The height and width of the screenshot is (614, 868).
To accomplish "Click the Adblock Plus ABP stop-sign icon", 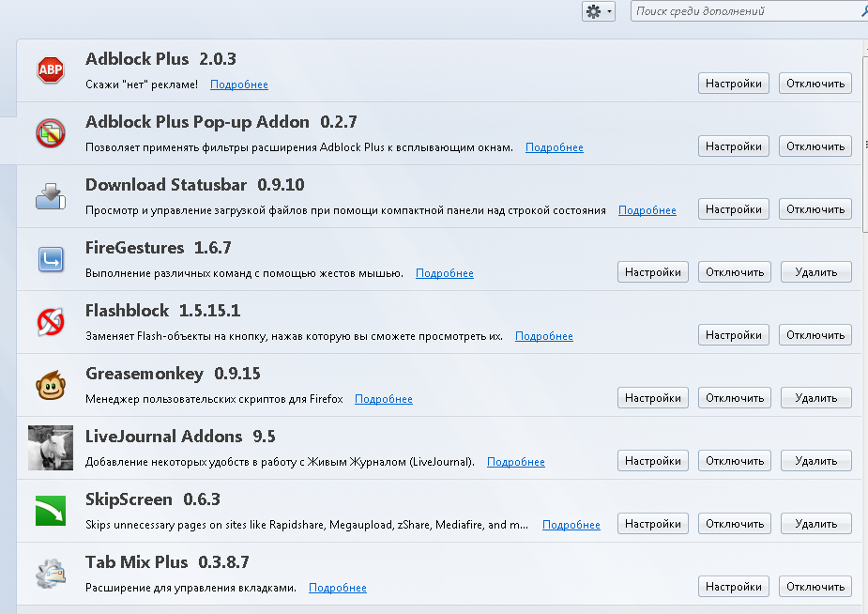I will 51,70.
